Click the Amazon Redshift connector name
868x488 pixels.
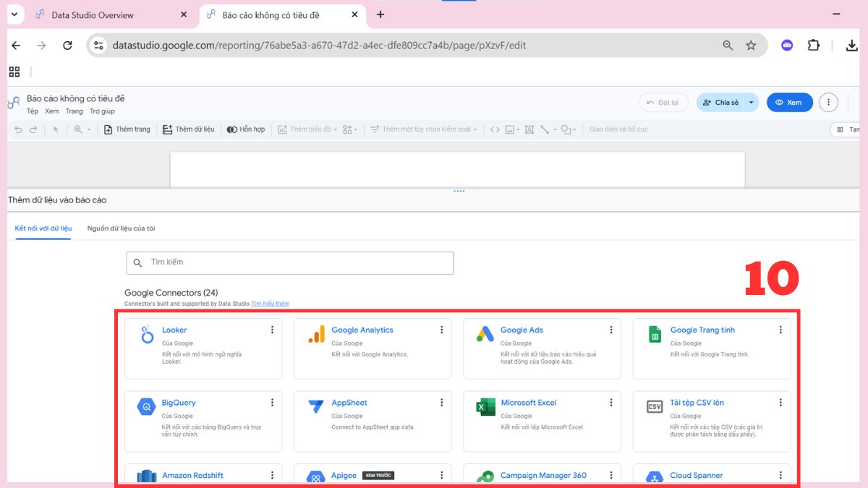192,476
